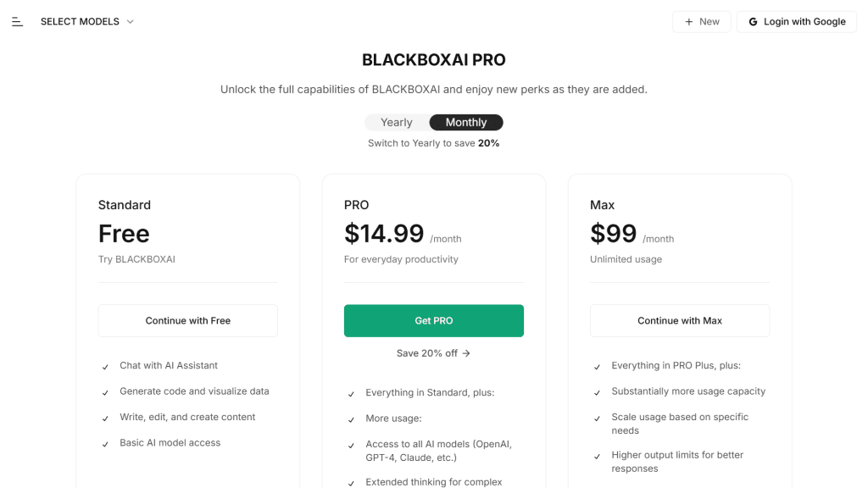
Task: Click Continue with Max
Action: [x=679, y=320]
